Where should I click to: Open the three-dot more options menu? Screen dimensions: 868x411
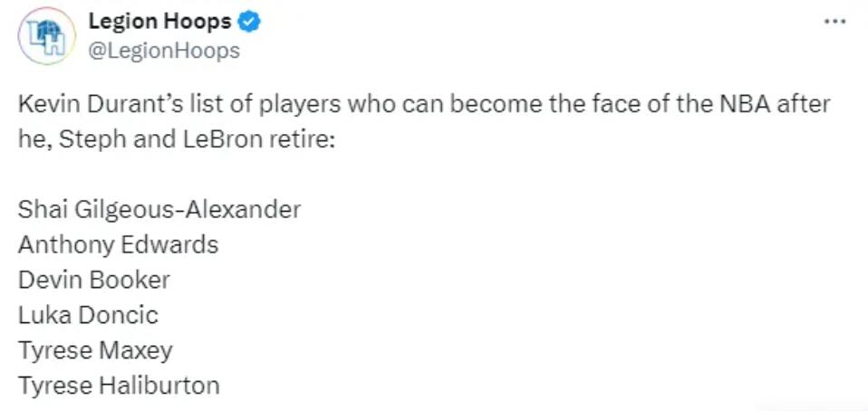(834, 21)
